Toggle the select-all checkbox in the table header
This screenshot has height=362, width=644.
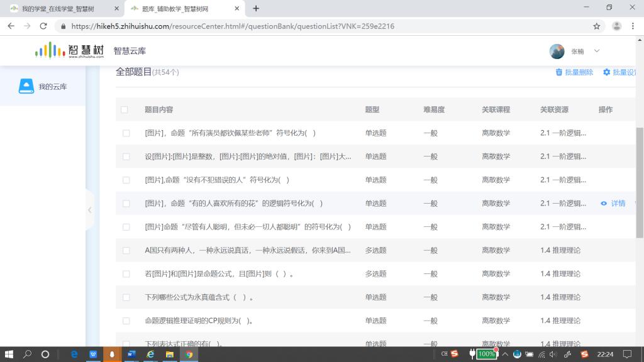[125, 110]
